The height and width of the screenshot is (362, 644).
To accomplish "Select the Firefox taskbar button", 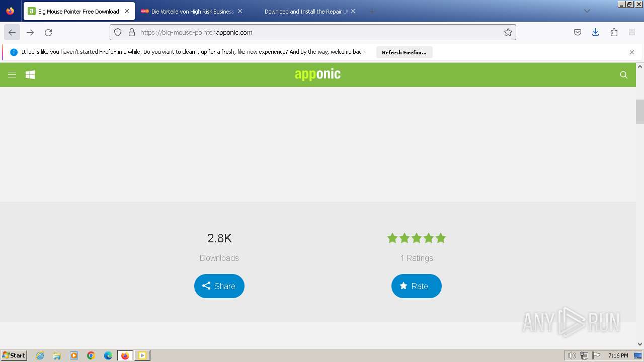I will tap(125, 355).
